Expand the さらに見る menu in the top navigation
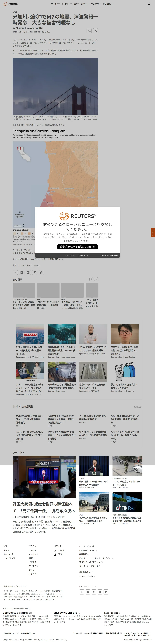155x644 pixels. [108, 4]
